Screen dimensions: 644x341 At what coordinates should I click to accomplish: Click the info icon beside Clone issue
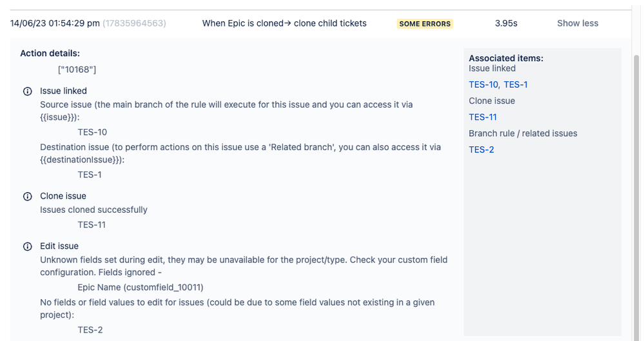pos(28,196)
